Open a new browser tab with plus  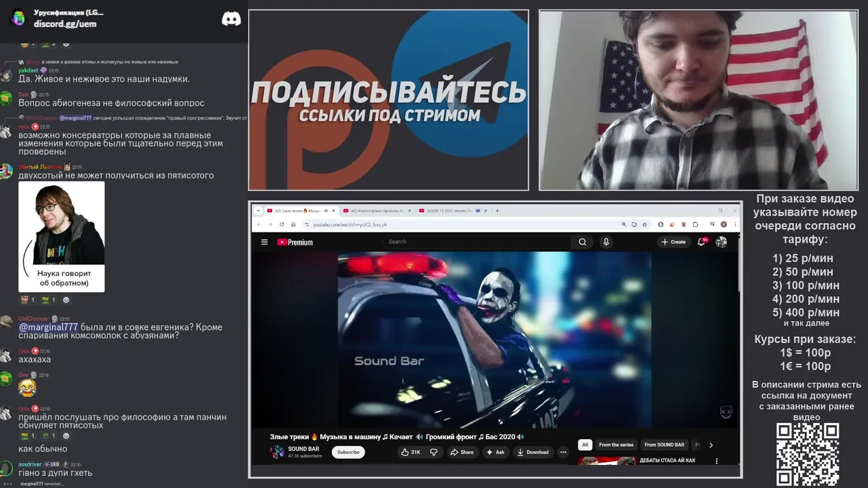coord(497,211)
